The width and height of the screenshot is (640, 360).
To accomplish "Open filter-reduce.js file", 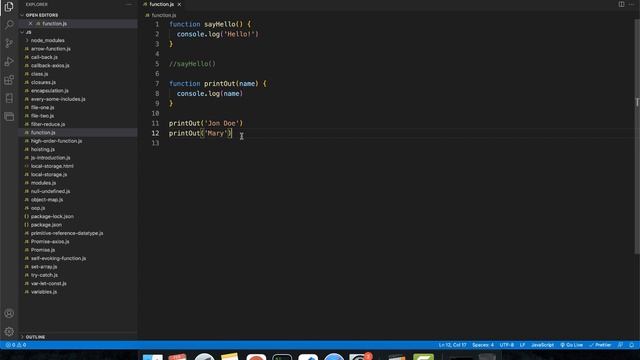I will 48,124.
